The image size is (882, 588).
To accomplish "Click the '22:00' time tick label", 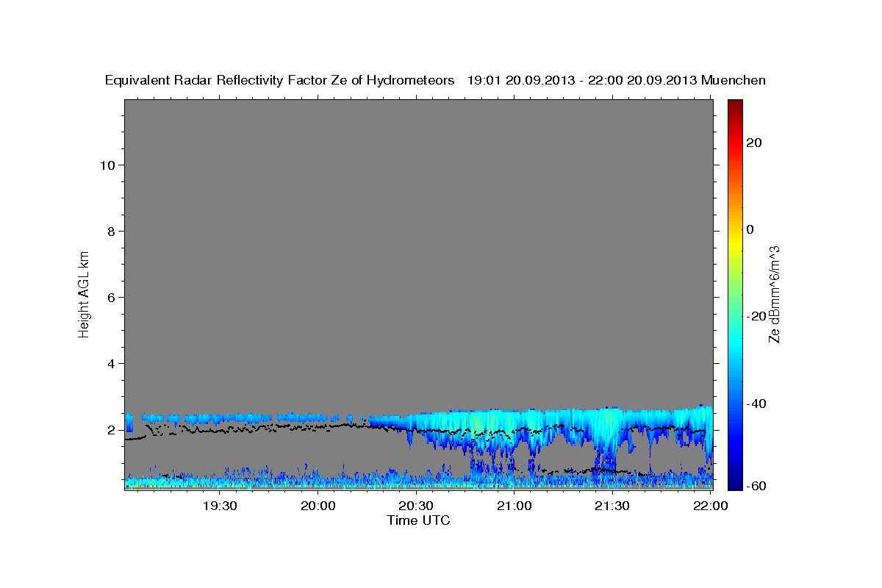I will (x=711, y=506).
